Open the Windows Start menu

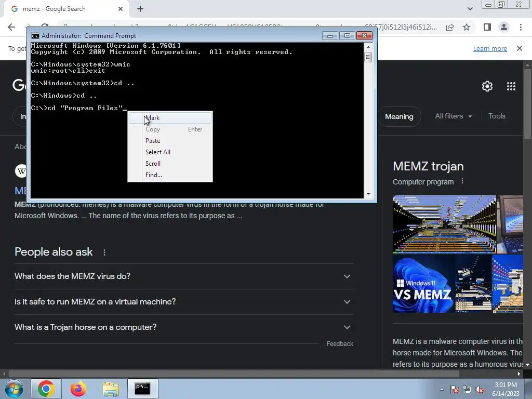pyautogui.click(x=13, y=389)
